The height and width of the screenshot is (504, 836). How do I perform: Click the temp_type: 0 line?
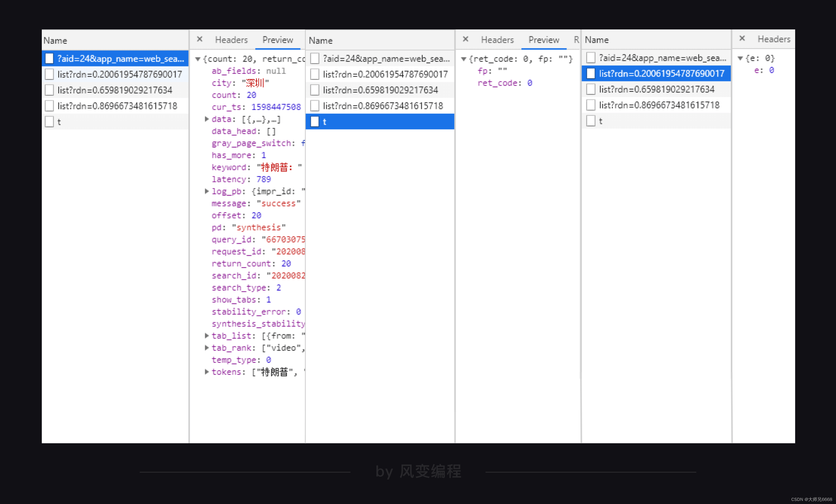tap(241, 360)
